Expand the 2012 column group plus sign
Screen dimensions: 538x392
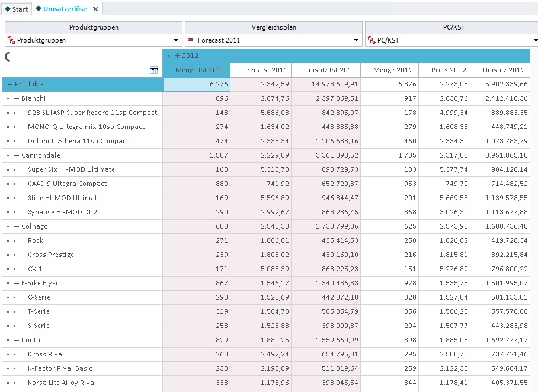(x=177, y=56)
